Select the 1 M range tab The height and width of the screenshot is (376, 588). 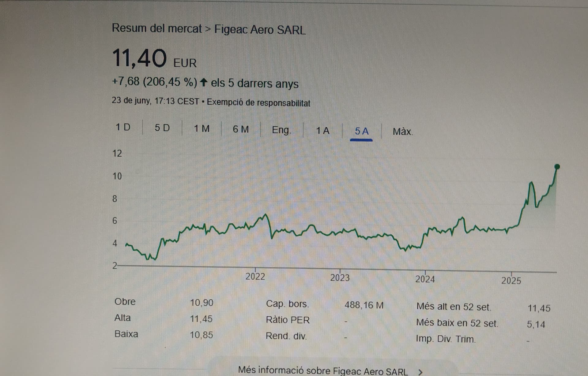[x=202, y=128]
